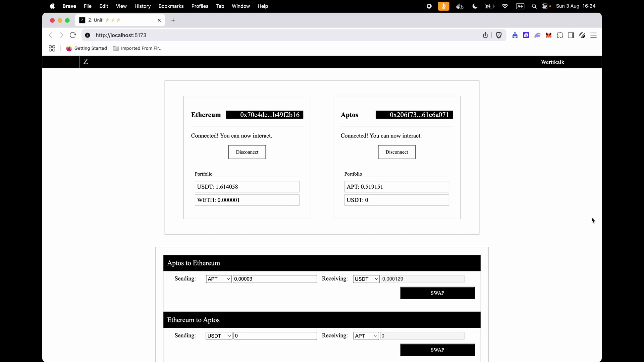Open the APT sending token dropdown
The height and width of the screenshot is (362, 644).
219,279
